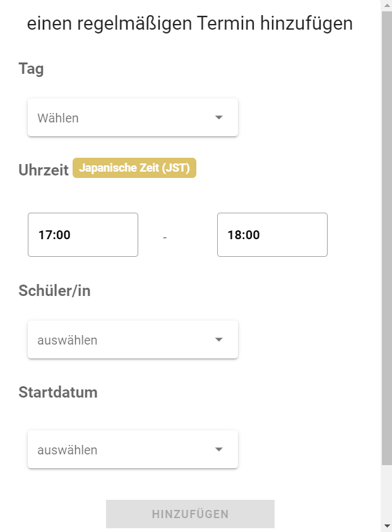Click the vertical scrollbar thumb
Viewport: 392px width, 532px height.
point(387,238)
